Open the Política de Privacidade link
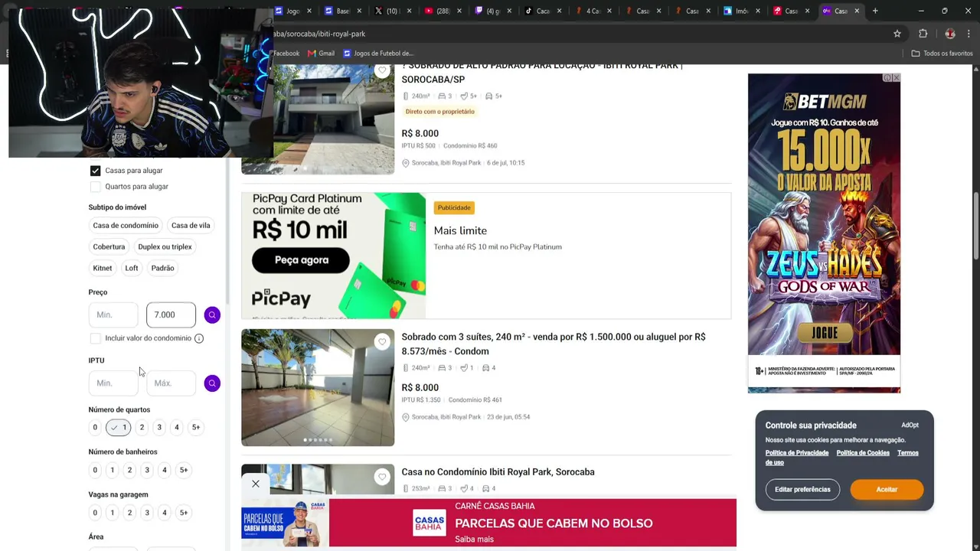This screenshot has height=551, width=980. point(797,453)
